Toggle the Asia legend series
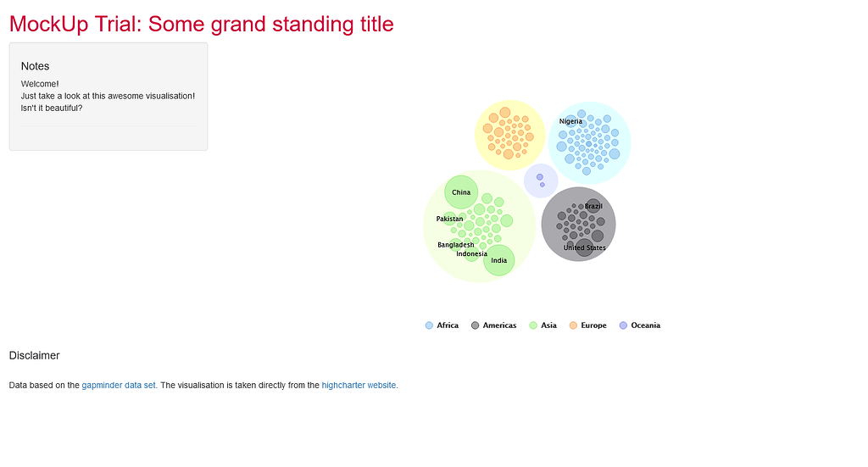The width and height of the screenshot is (868, 467). 542,325
